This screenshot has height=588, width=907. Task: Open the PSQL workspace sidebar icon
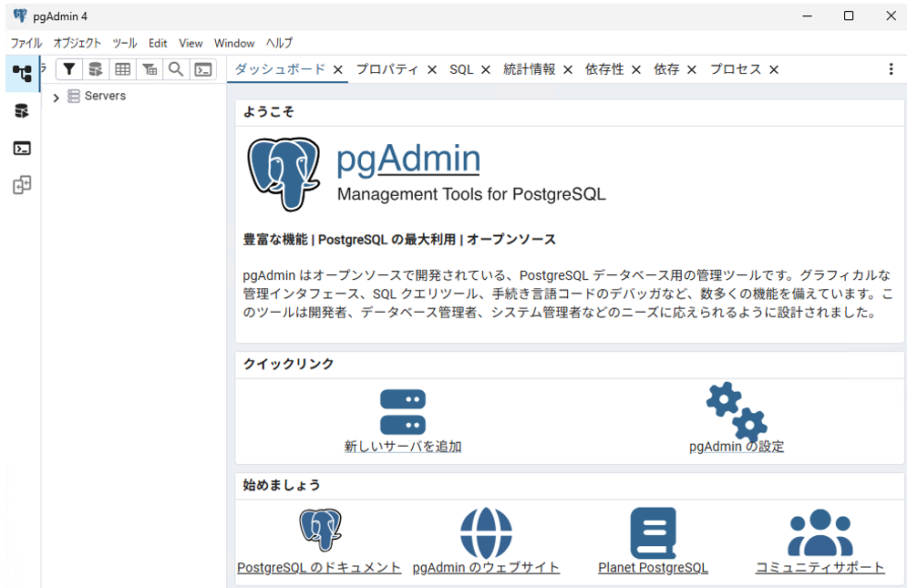pyautogui.click(x=22, y=149)
